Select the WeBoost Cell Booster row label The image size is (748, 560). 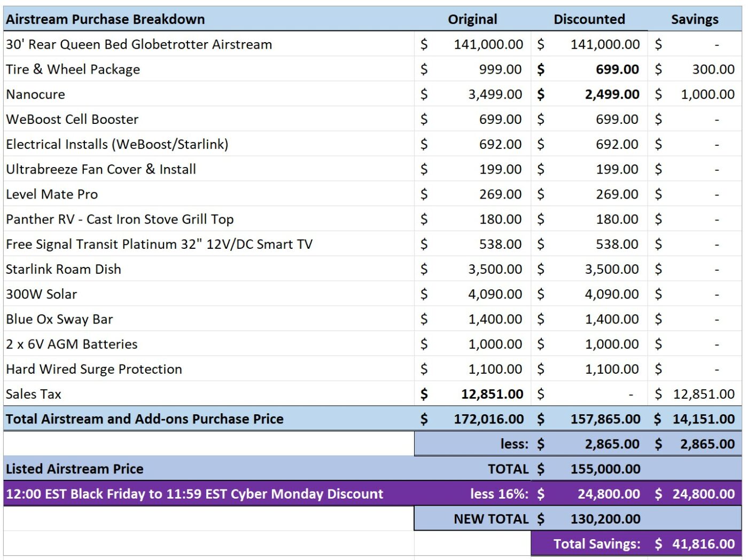coord(72,120)
